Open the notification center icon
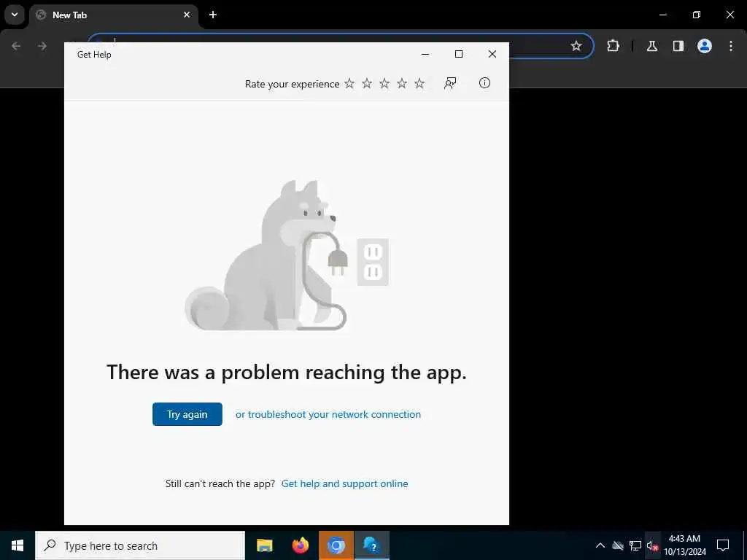The height and width of the screenshot is (560, 747). (x=723, y=545)
